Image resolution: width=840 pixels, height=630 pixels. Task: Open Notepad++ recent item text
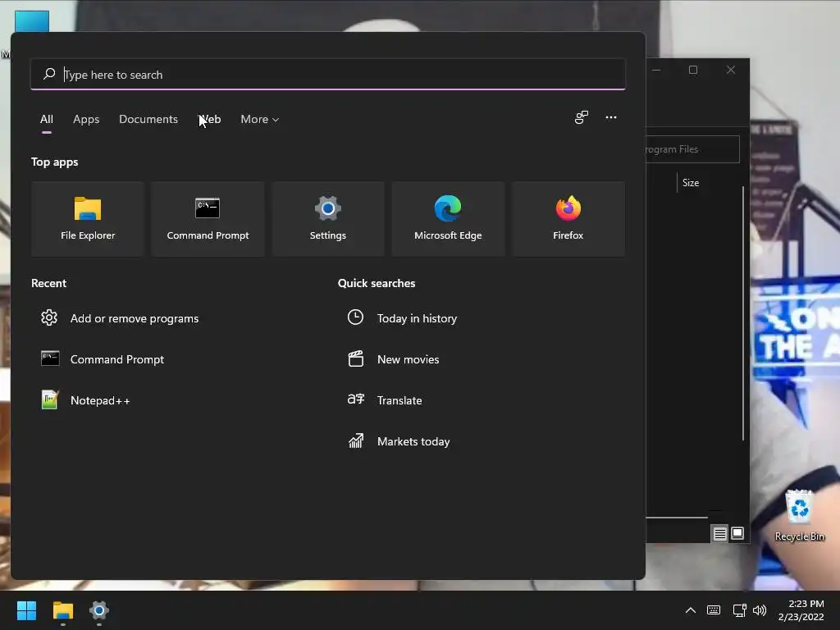tap(100, 400)
